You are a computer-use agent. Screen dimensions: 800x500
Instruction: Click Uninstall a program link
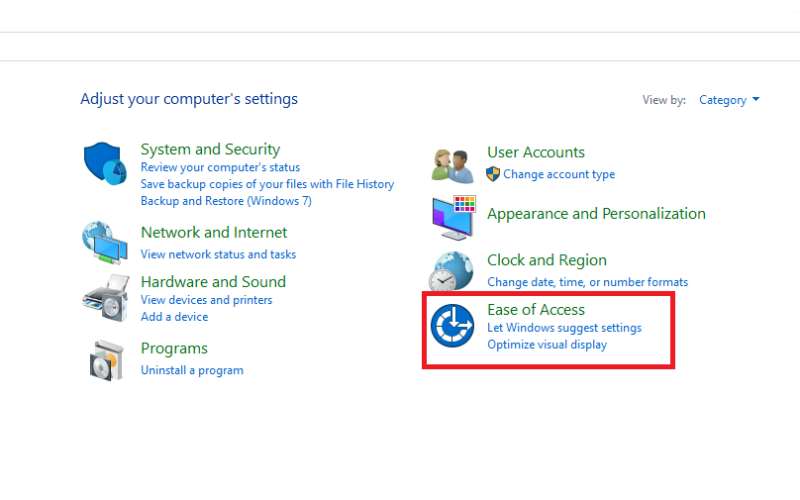point(192,370)
